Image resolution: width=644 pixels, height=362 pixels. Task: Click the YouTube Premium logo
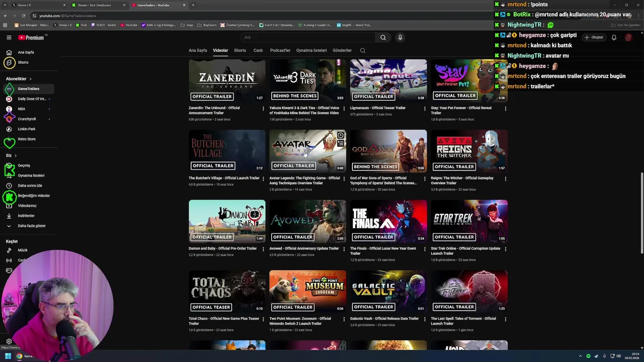coord(32,37)
